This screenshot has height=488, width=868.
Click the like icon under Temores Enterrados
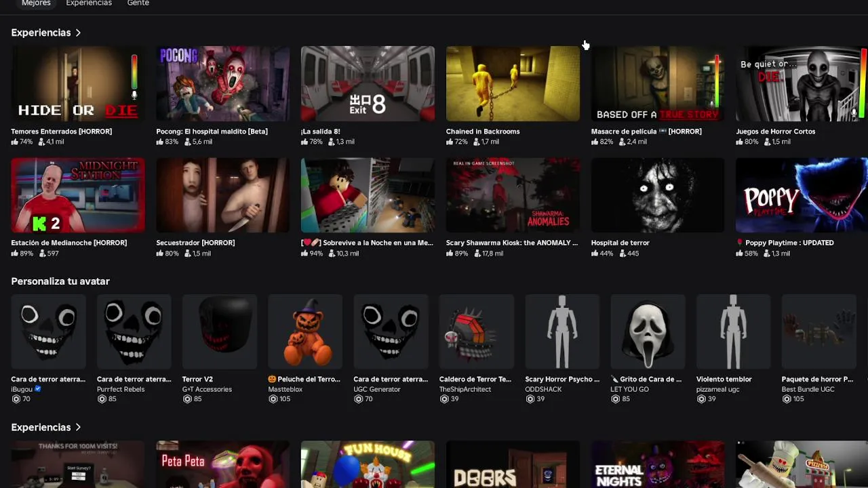[x=15, y=142]
